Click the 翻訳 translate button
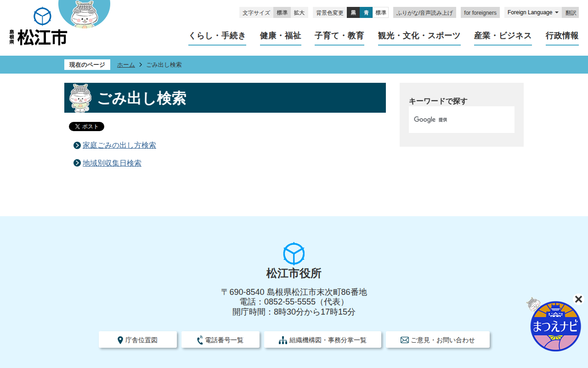Image resolution: width=588 pixels, height=368 pixels. click(571, 12)
